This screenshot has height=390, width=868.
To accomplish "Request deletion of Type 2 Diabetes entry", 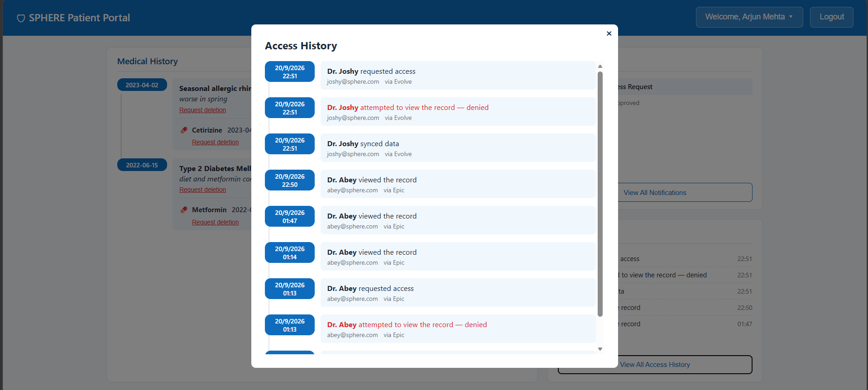I will pyautogui.click(x=202, y=190).
